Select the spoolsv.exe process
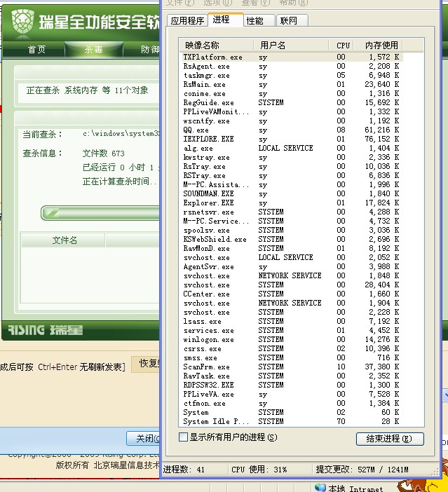The image size is (448, 492). [x=291, y=230]
